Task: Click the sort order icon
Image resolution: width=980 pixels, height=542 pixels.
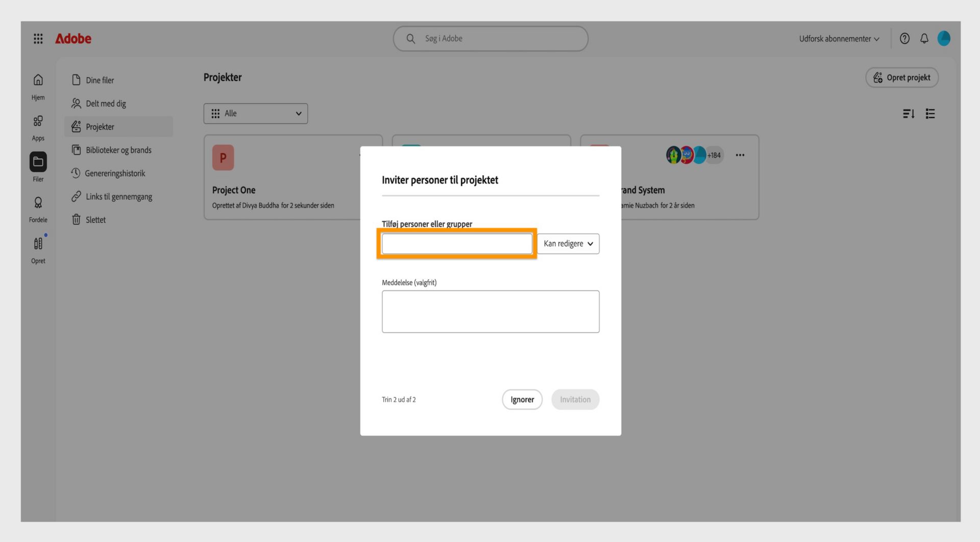Action: click(x=909, y=114)
